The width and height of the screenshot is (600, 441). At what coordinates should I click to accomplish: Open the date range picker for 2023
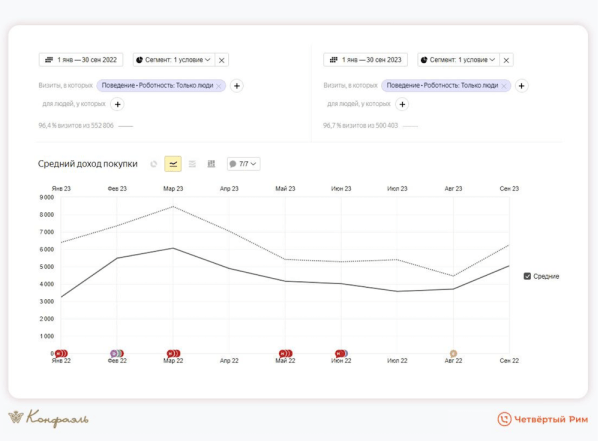(x=365, y=60)
